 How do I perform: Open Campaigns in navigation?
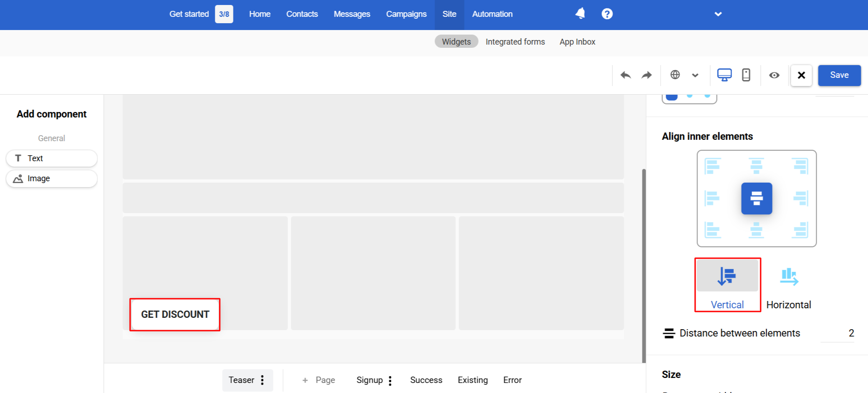406,14
